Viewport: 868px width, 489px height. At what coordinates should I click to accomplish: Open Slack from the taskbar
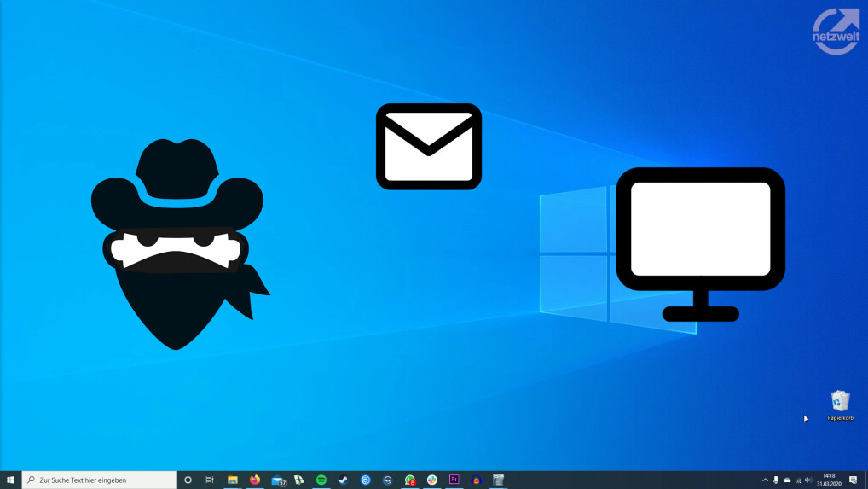click(432, 480)
